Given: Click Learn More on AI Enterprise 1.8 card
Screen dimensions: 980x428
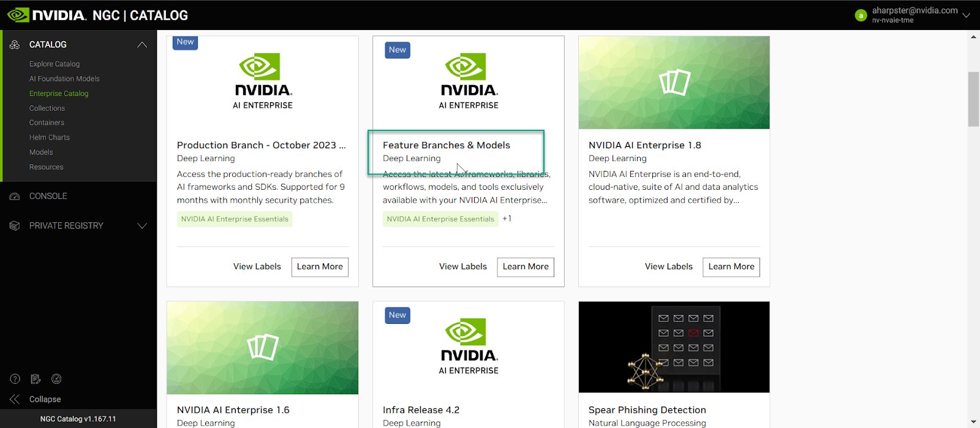Looking at the screenshot, I should [x=731, y=267].
